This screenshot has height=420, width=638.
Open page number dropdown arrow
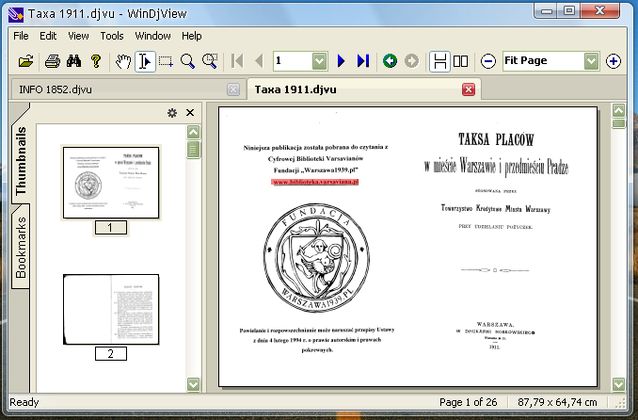[319, 61]
